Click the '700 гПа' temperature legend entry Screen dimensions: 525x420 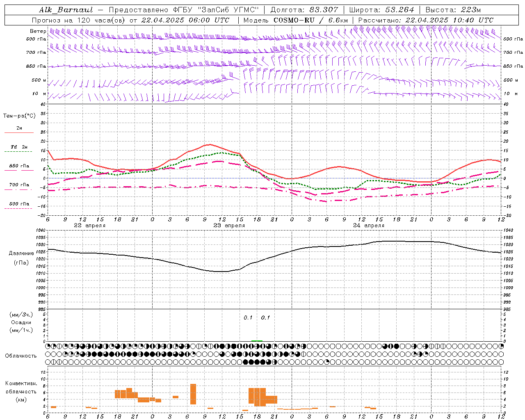[19, 185]
